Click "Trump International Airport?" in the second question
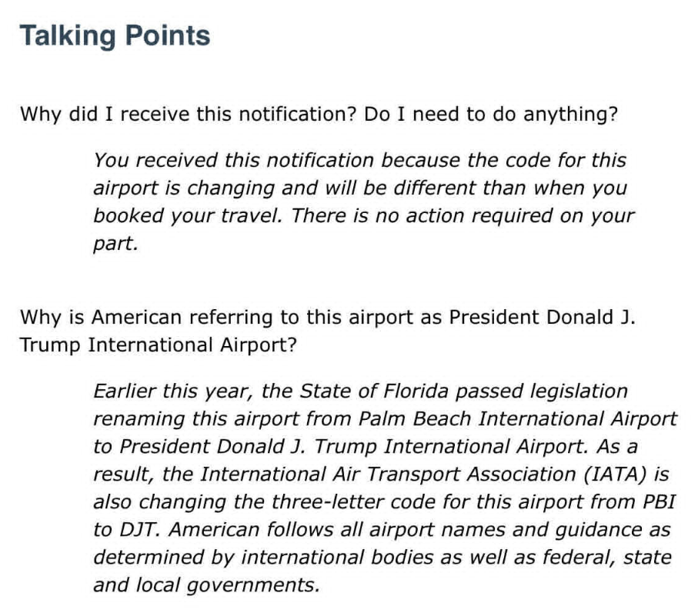The image size is (698, 616). 158,345
